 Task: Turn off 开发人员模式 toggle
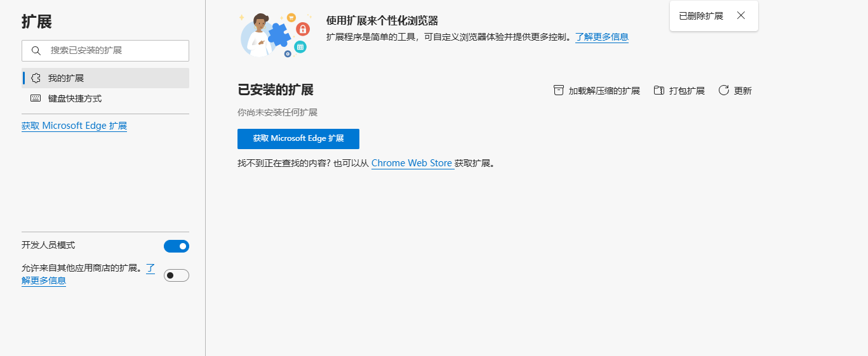[x=177, y=246]
